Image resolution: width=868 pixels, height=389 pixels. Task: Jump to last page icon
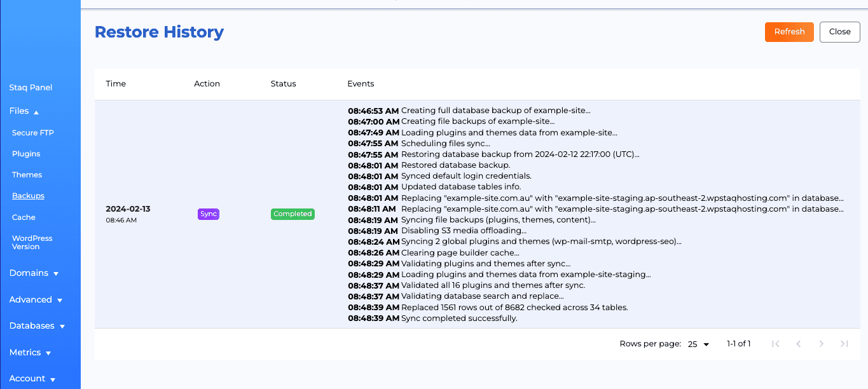coord(844,344)
